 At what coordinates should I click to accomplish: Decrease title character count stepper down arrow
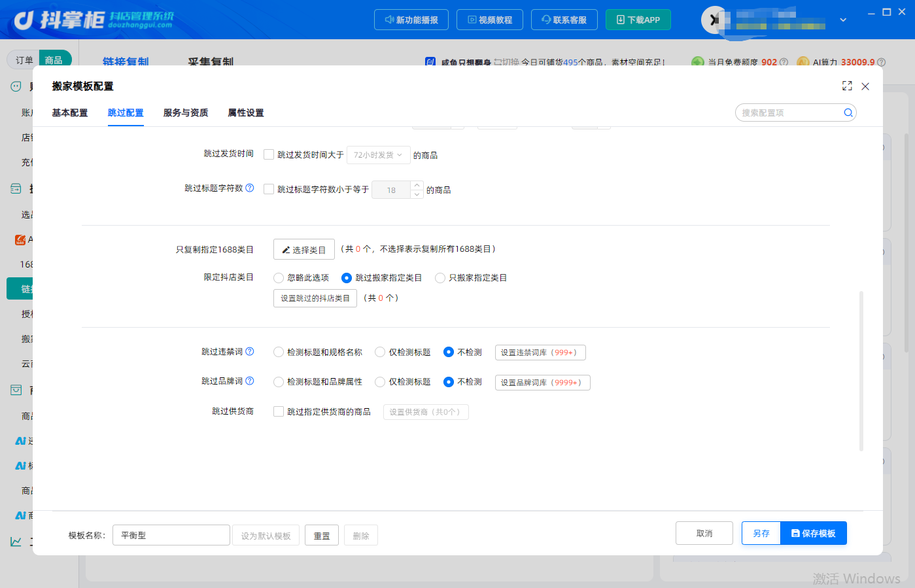pyautogui.click(x=417, y=194)
